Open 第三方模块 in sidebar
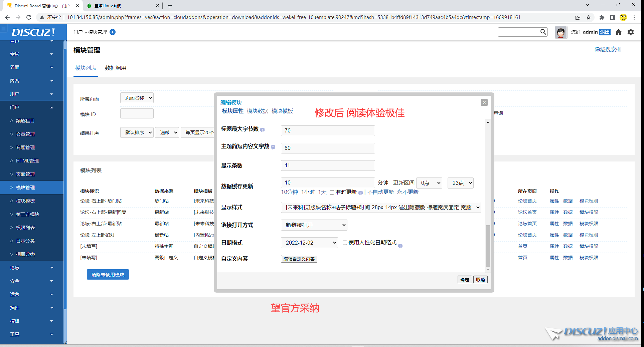The image size is (644, 347). pos(28,214)
